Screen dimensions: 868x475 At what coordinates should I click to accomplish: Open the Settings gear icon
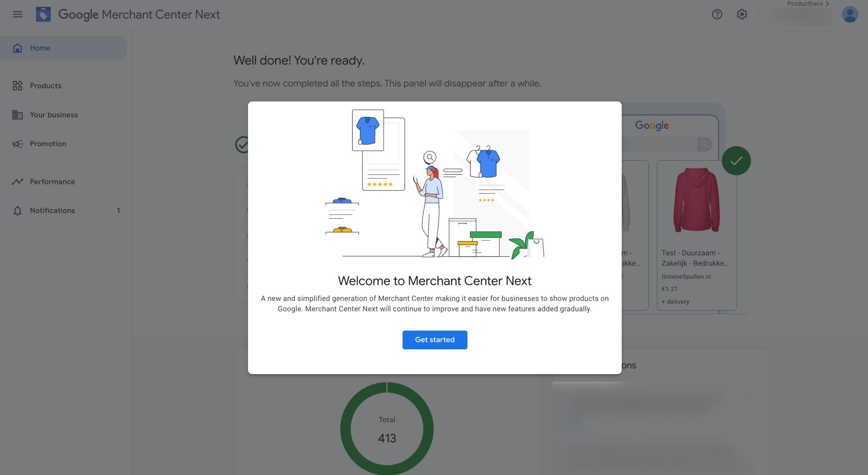click(x=742, y=14)
